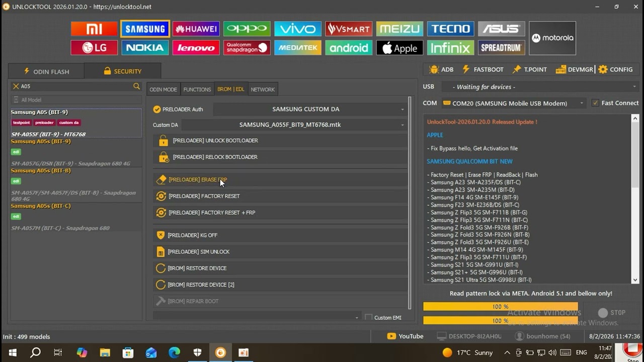Screen dimensions: 644x362
Task: Open the FUNCTIONS tab
Action: pos(197,89)
